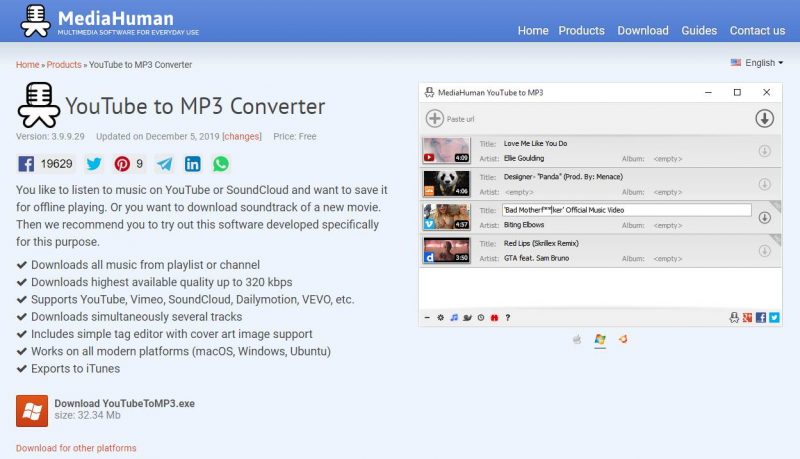This screenshot has height=459, width=800.
Task: Click the MediaHuman logo in header
Action: point(109,21)
